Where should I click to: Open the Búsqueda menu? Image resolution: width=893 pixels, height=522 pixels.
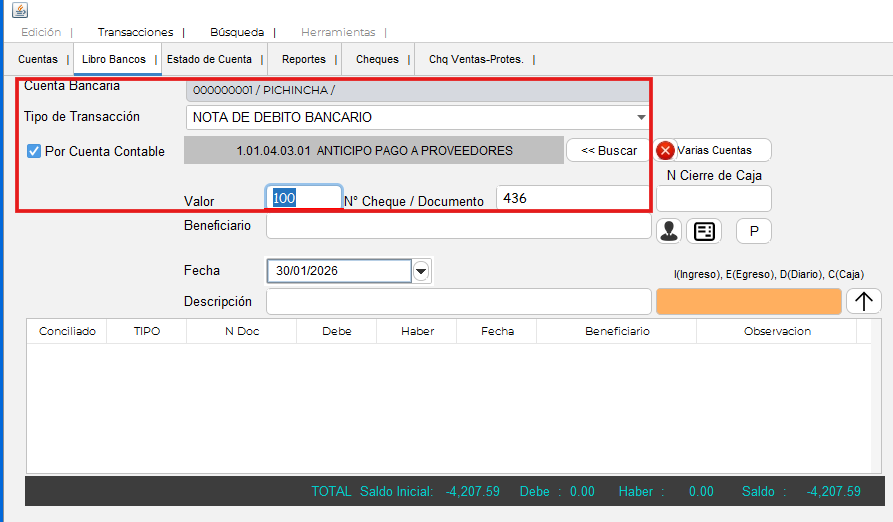(236, 32)
